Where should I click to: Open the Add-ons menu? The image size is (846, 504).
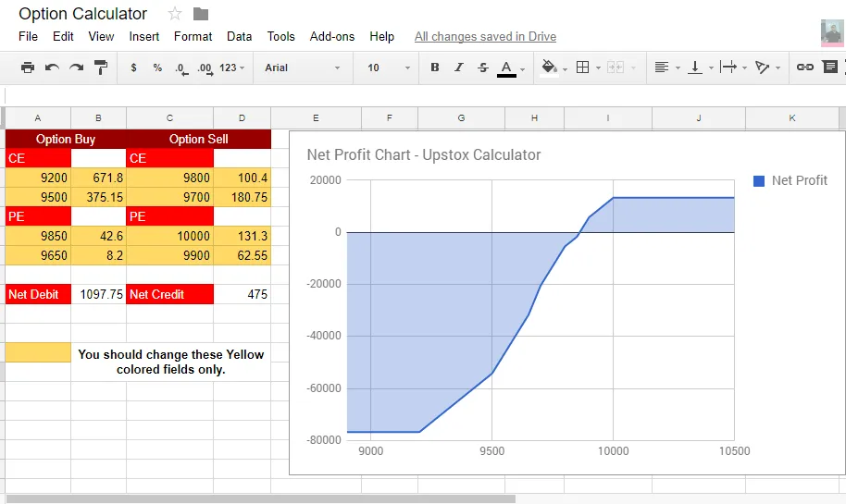coord(332,36)
